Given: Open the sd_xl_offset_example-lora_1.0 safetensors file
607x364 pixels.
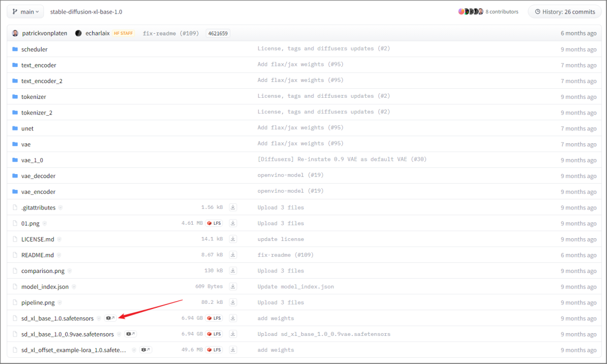Looking at the screenshot, I should [74, 351].
